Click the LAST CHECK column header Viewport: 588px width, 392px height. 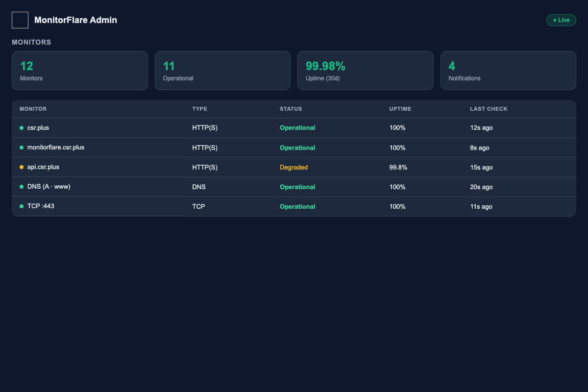[x=489, y=109]
